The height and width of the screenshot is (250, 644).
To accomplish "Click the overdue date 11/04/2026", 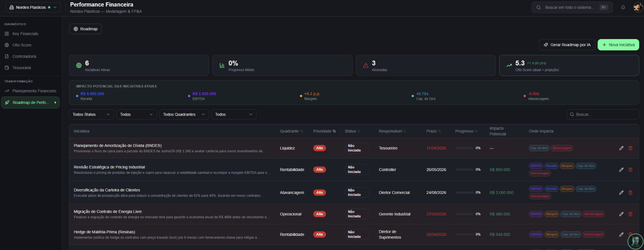I will 436,148.
